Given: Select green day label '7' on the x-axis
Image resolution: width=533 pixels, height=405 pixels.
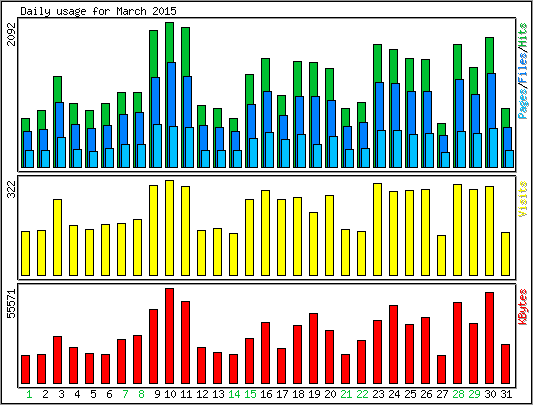Looking at the screenshot, I should click(x=125, y=394).
